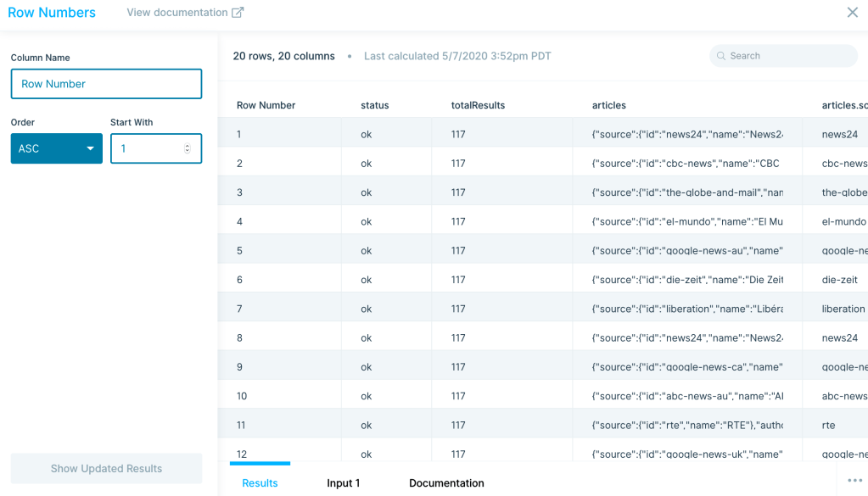Click the liberation source cell in row 7
The width and height of the screenshot is (868, 496).
point(843,309)
